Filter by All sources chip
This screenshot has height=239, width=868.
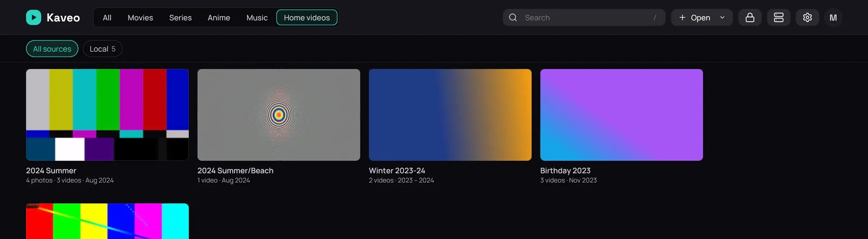coord(52,49)
